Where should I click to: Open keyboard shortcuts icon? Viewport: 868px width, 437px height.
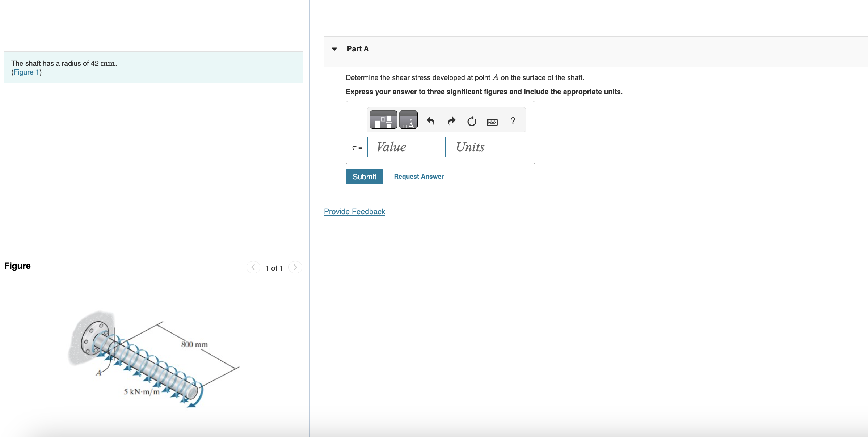(x=492, y=122)
